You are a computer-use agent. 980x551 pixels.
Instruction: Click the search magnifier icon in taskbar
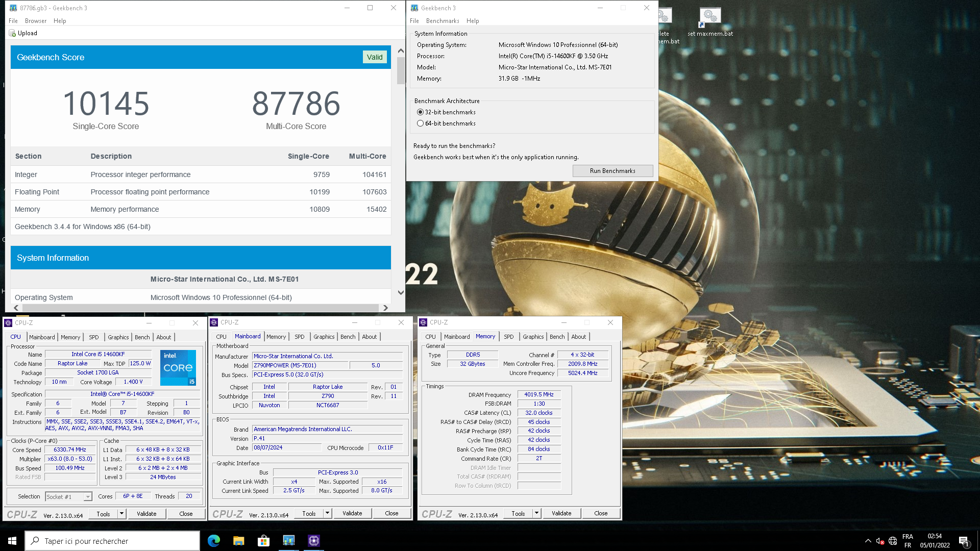(35, 541)
